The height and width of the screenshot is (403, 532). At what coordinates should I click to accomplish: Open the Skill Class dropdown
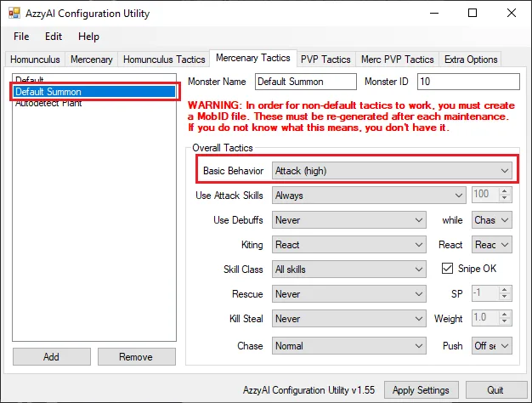pos(348,270)
